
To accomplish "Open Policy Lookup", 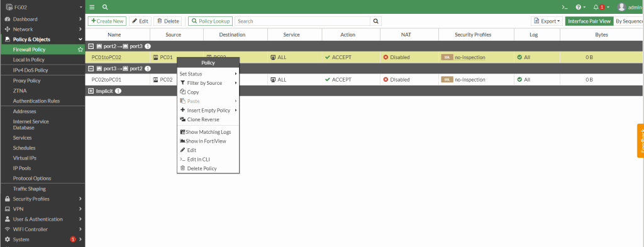I will [x=210, y=21].
